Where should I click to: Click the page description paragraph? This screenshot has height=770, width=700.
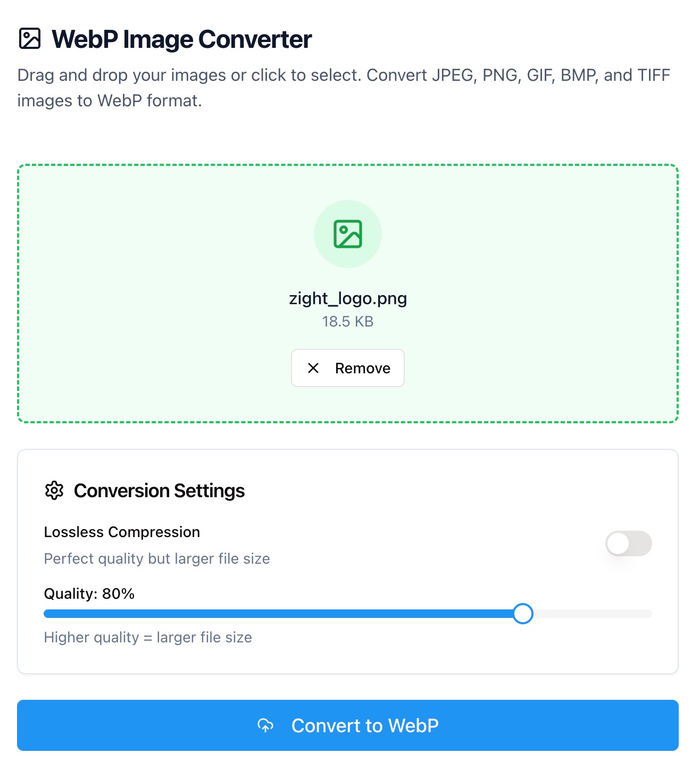pos(345,88)
